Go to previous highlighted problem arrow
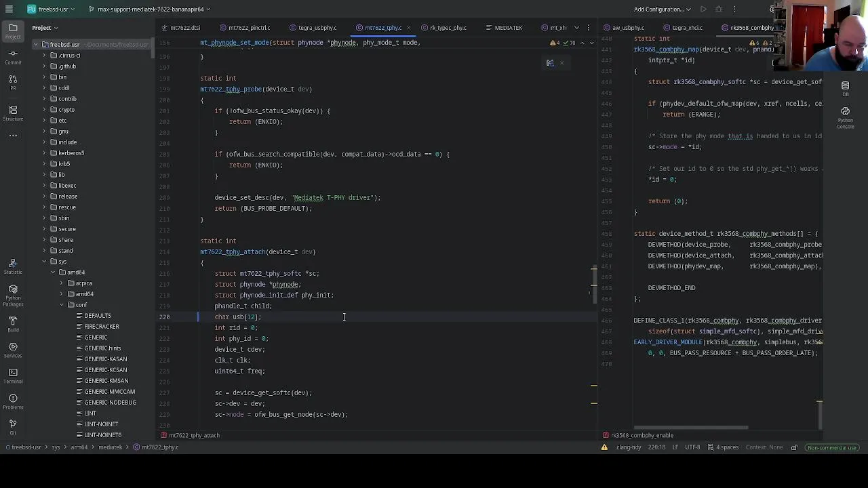Image resolution: width=868 pixels, height=488 pixels. (582, 43)
